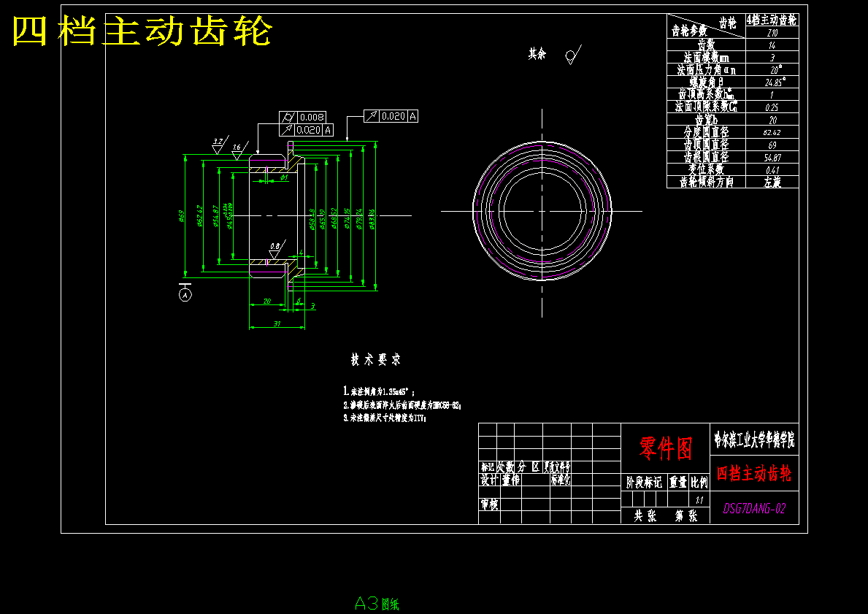This screenshot has width=868, height=614.
Task: Click the 设计 cell in the title block
Action: coord(489,480)
